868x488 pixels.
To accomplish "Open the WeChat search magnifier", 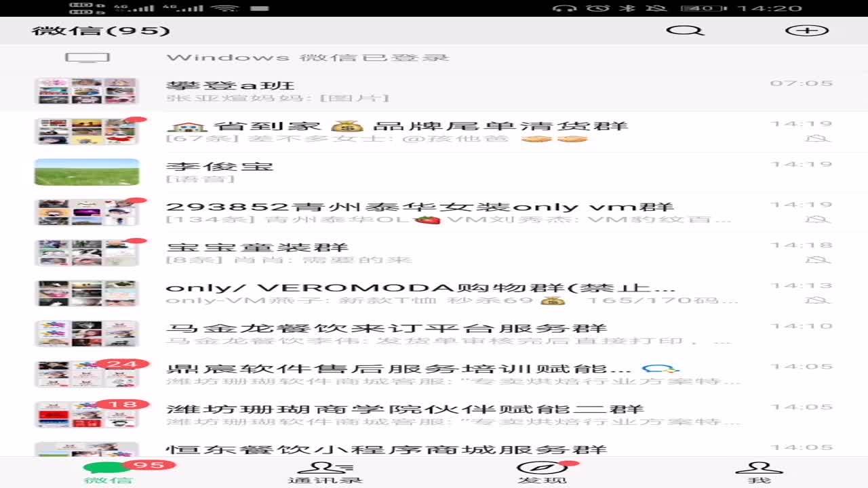I will (x=685, y=30).
